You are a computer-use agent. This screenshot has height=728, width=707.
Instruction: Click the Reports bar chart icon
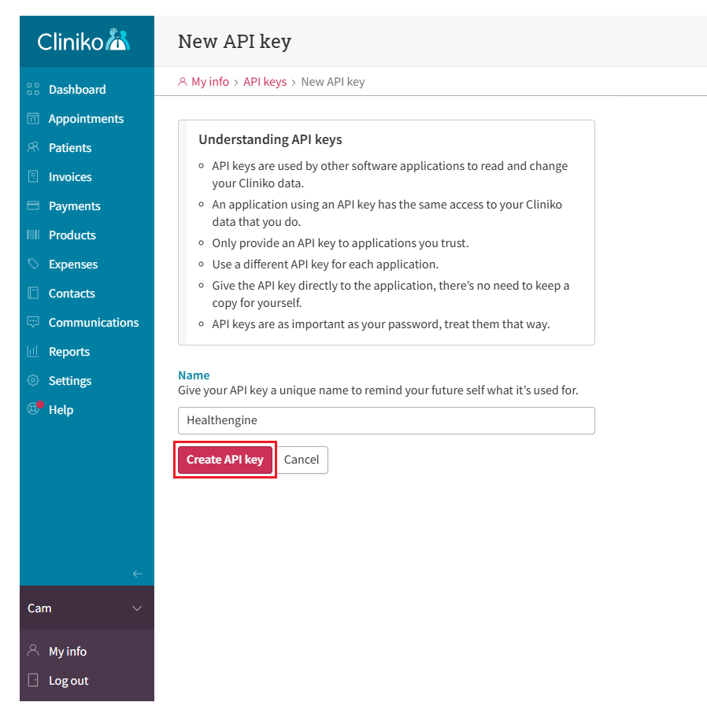(x=33, y=351)
